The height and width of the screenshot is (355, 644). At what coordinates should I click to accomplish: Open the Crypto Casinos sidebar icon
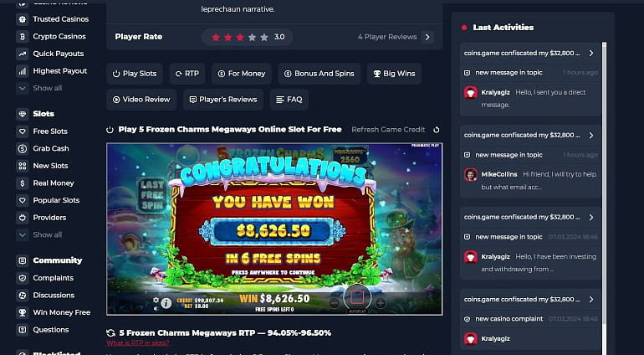23,37
